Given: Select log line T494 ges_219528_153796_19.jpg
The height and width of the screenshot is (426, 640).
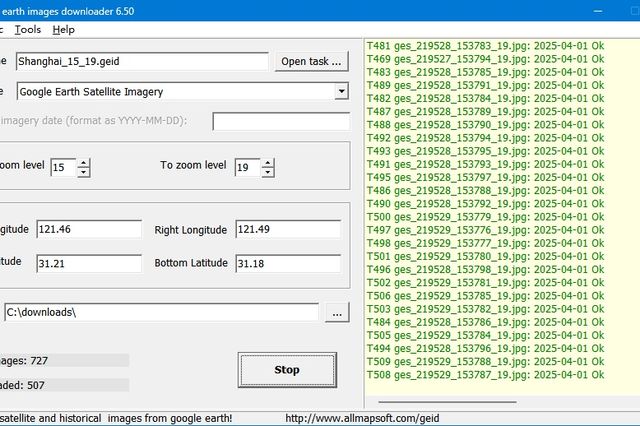Looking at the screenshot, I should [x=485, y=348].
